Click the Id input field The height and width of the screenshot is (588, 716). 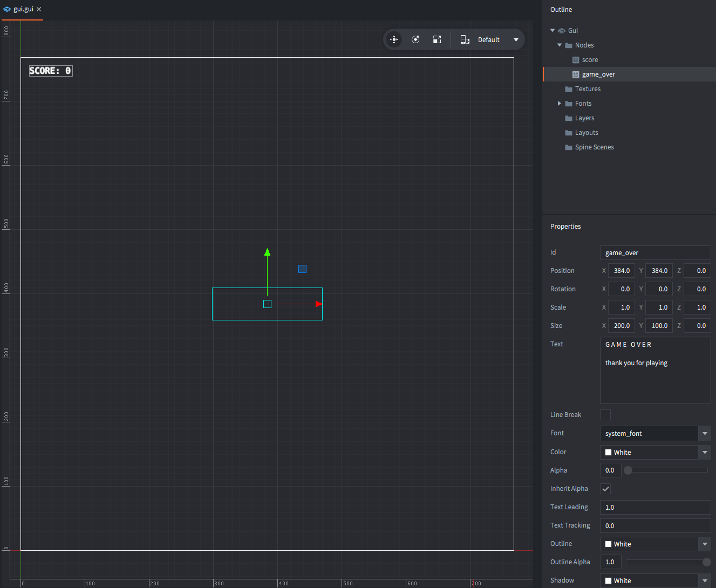(x=655, y=252)
